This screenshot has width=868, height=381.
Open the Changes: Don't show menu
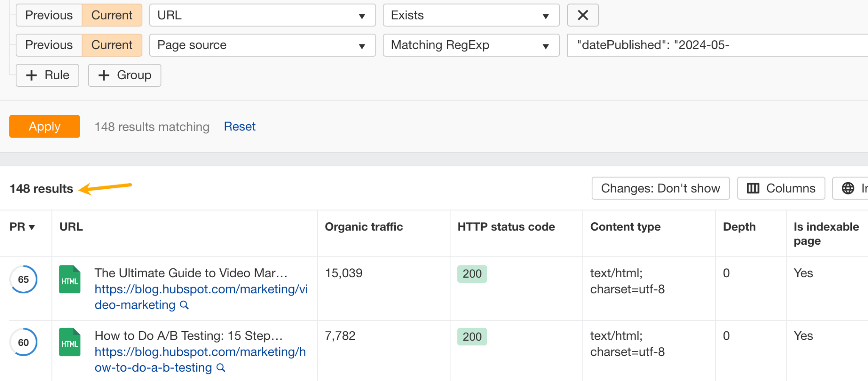pyautogui.click(x=660, y=188)
